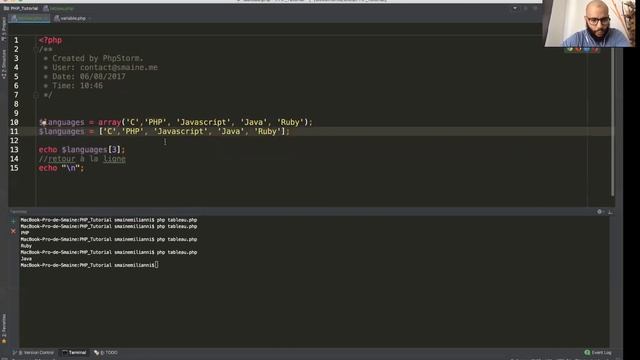The height and width of the screenshot is (360, 640).
Task: Collapse the doc comment fold at line 2
Action: point(36,49)
